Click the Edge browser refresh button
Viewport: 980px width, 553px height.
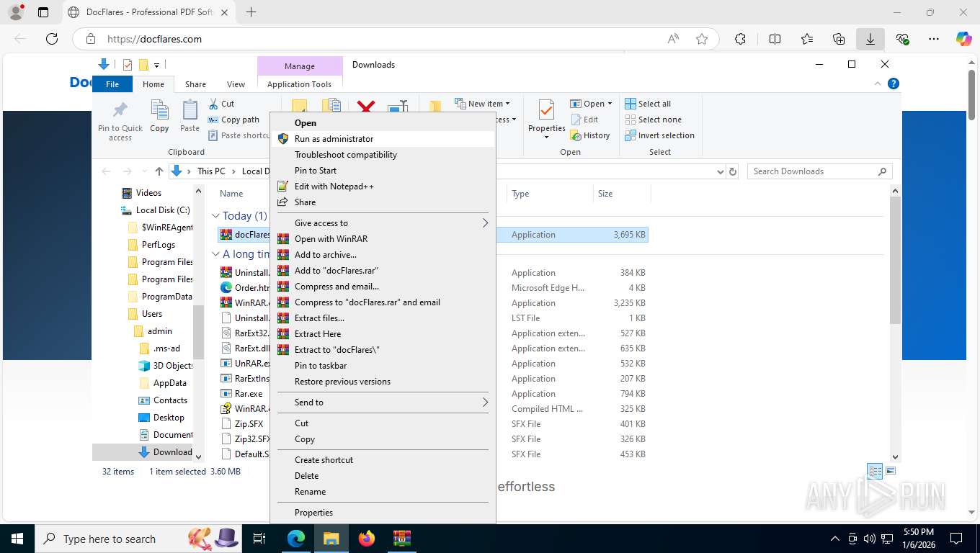(51, 39)
